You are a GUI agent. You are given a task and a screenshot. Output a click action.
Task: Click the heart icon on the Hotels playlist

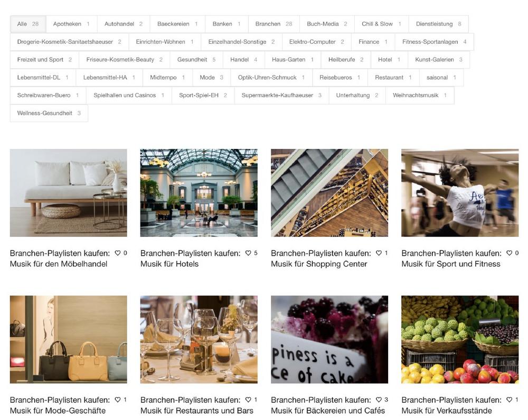(x=248, y=253)
